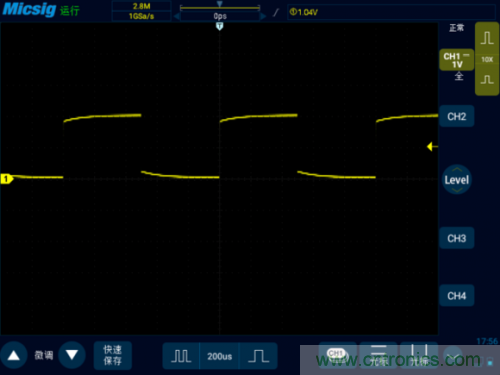The height and width of the screenshot is (375, 500).
Task: Tap the increase vertical scale pulse icon
Action: tap(487, 38)
